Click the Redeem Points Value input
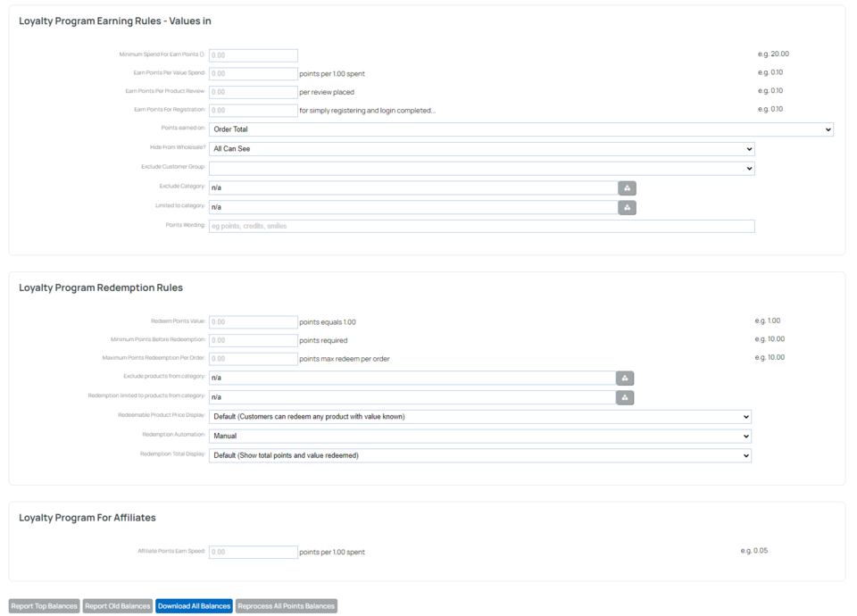 coord(253,322)
